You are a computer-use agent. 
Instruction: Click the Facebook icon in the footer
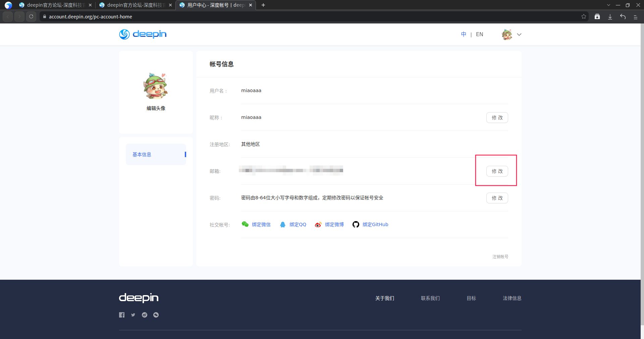[x=122, y=315]
